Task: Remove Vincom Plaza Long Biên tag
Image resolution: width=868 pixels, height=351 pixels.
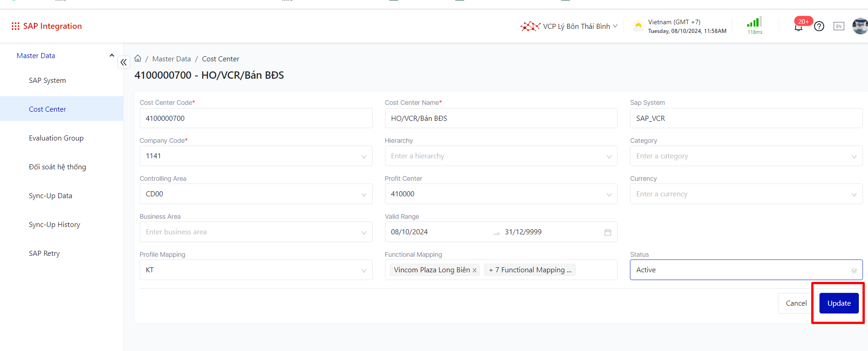Action: coord(475,270)
